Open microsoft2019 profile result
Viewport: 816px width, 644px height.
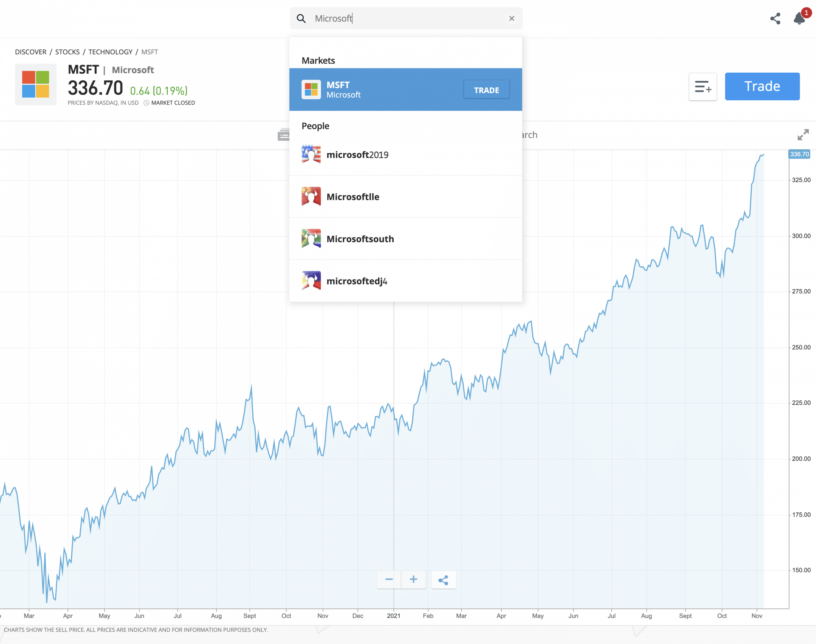click(405, 155)
